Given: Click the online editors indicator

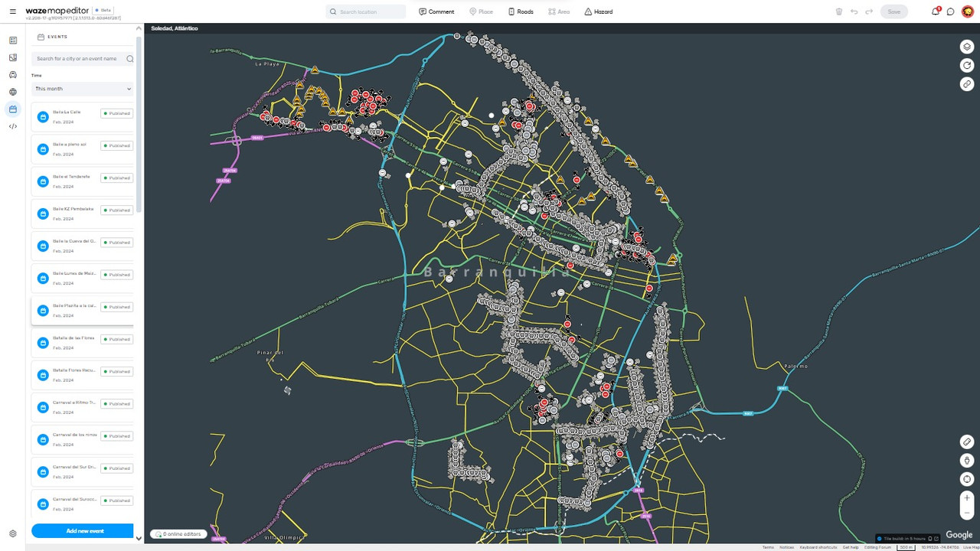Looking at the screenshot, I should tap(178, 534).
